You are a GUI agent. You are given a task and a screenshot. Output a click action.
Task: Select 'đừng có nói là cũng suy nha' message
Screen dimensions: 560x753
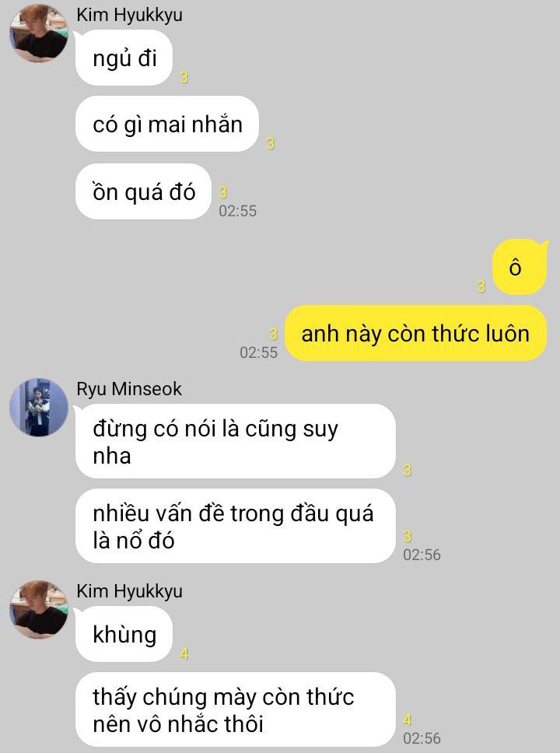coord(236,441)
